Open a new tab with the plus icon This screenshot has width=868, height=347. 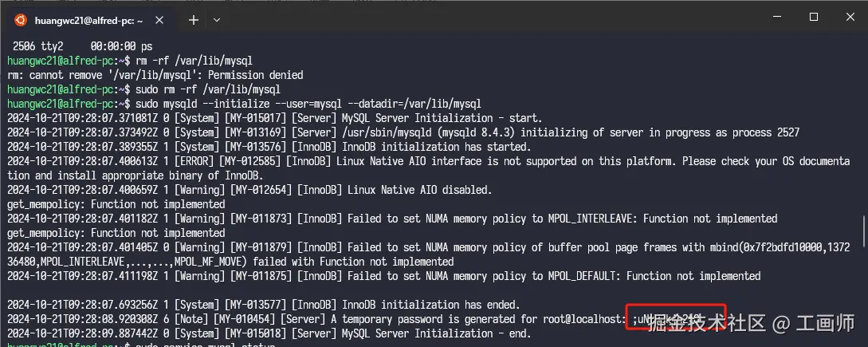click(x=193, y=21)
